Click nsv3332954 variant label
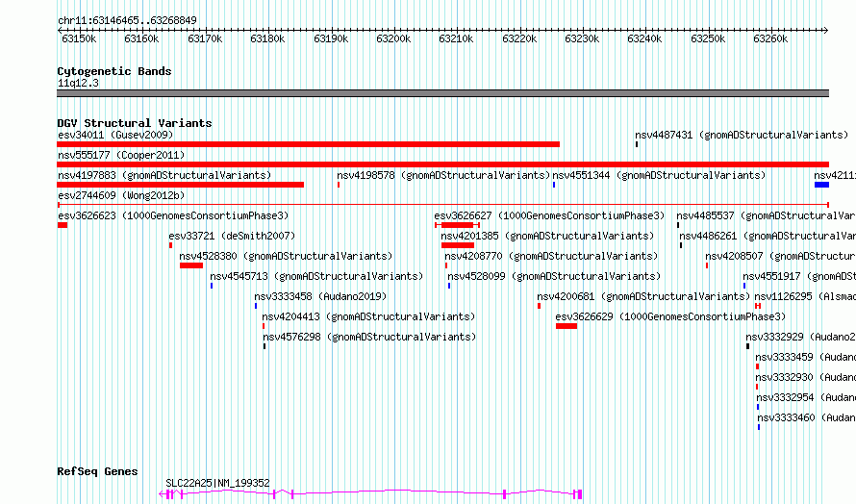Screen dimensions: 856x504 click(806, 397)
